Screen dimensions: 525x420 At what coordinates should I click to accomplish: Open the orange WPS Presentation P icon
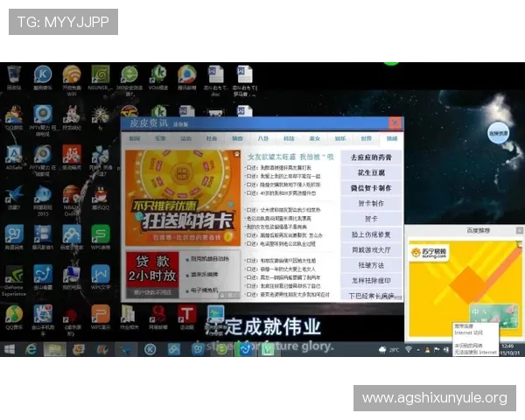point(101,314)
